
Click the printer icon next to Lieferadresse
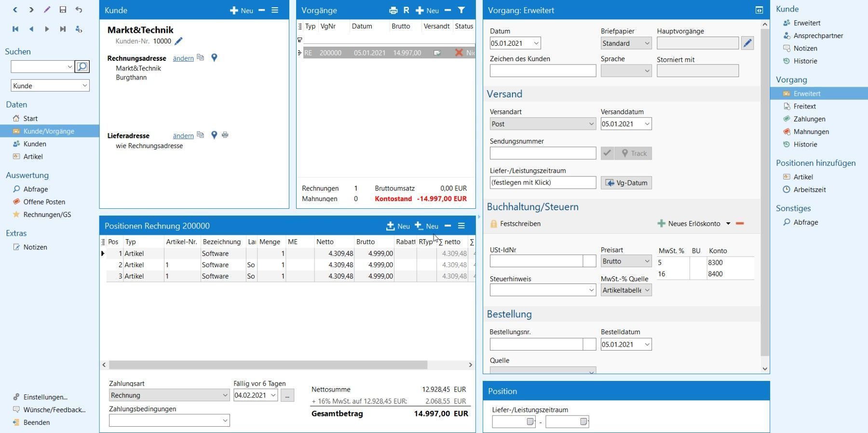(225, 135)
